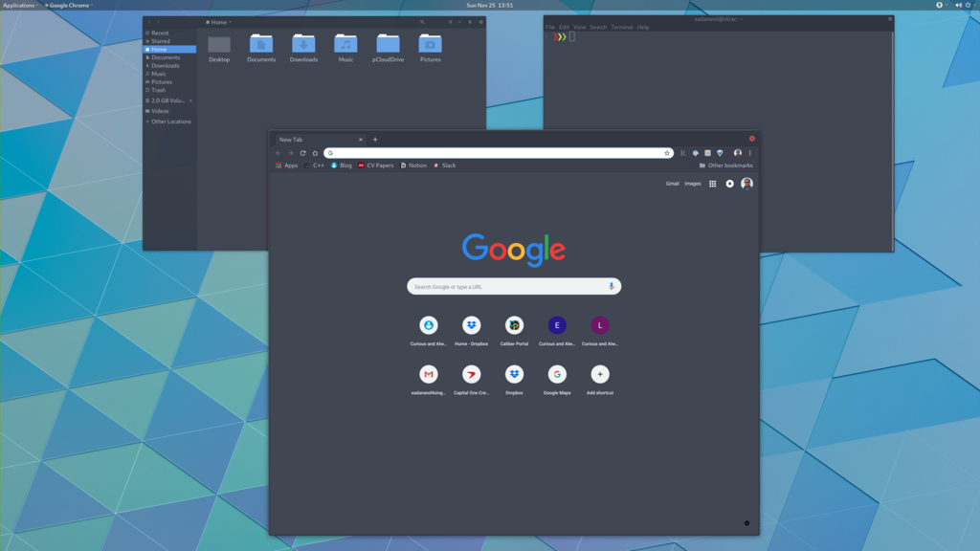980x551 pixels.
Task: Open Chrome three-dot menu
Action: tap(750, 153)
